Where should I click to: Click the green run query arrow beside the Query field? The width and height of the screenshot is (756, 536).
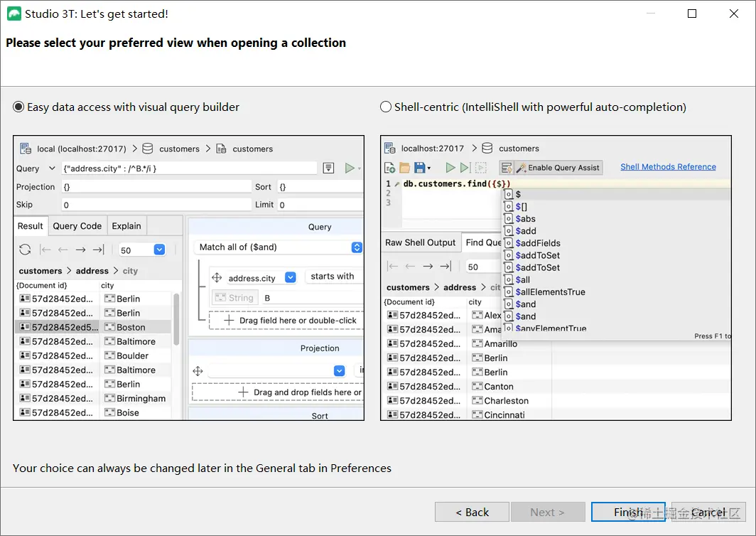[349, 168]
